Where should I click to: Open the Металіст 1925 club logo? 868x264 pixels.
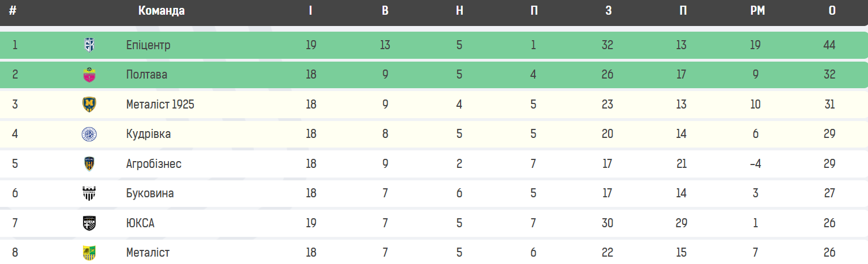(89, 104)
